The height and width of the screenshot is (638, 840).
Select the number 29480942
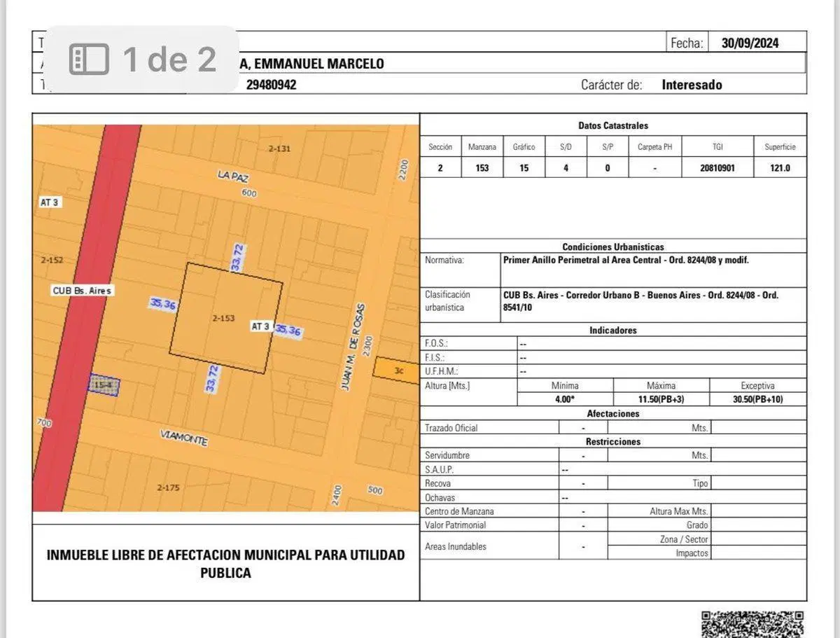pos(272,85)
